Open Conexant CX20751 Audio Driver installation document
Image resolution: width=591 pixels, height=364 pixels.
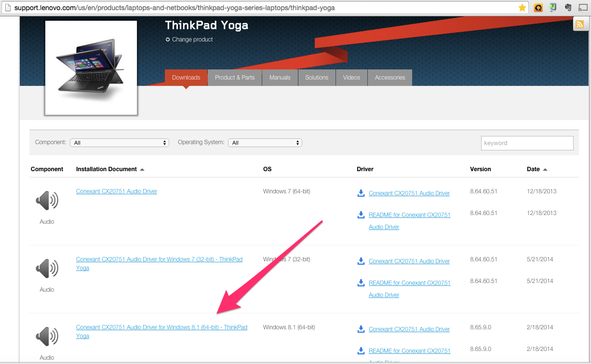[117, 191]
